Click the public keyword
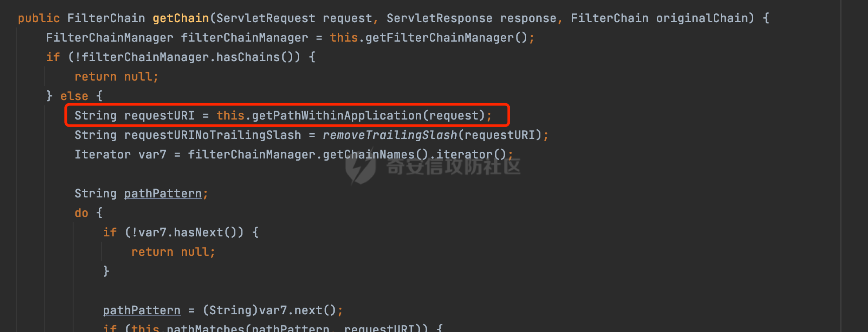The height and width of the screenshot is (332, 868). pos(39,18)
